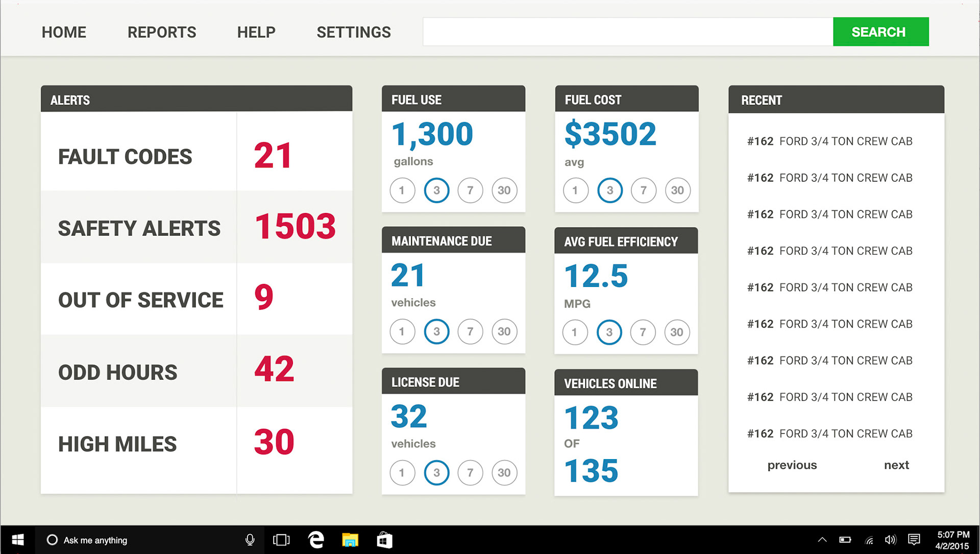Click into the top search field
Viewport: 980px width, 554px height.
[627, 32]
